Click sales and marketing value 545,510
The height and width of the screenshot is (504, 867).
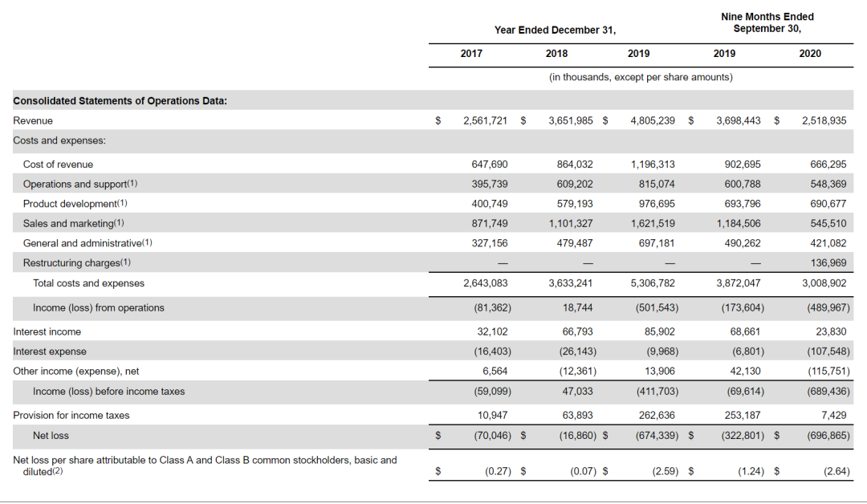click(x=828, y=223)
